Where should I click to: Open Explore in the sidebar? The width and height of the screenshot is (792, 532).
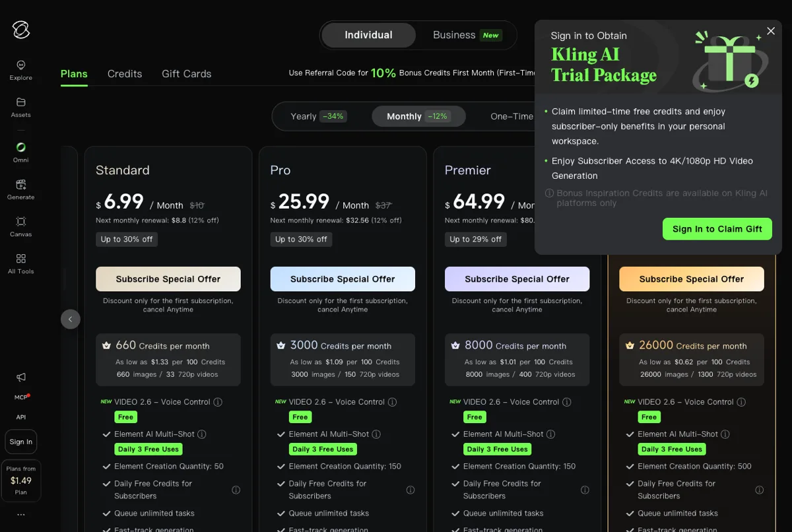point(21,70)
